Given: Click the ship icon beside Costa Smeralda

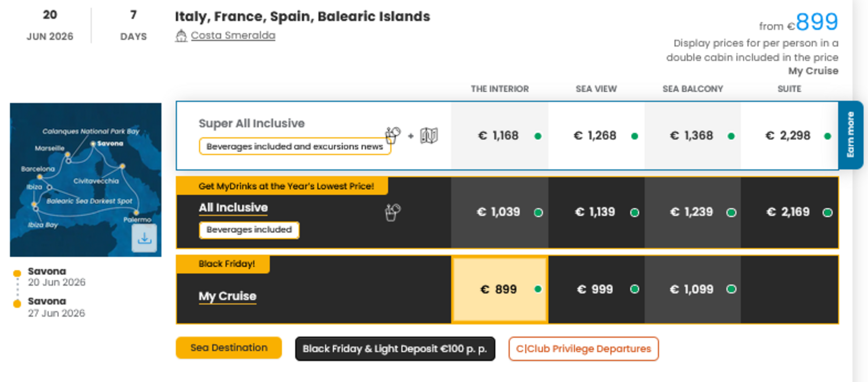Looking at the screenshot, I should [x=181, y=36].
